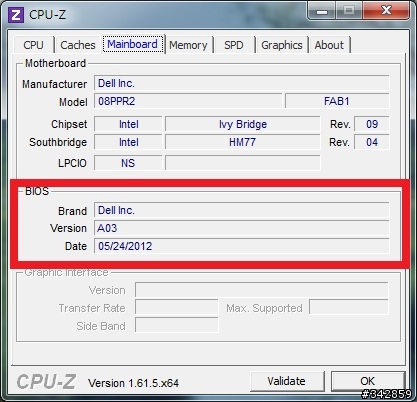417x402 pixels.
Task: Click the FAB1 model revision field
Action: click(337, 101)
